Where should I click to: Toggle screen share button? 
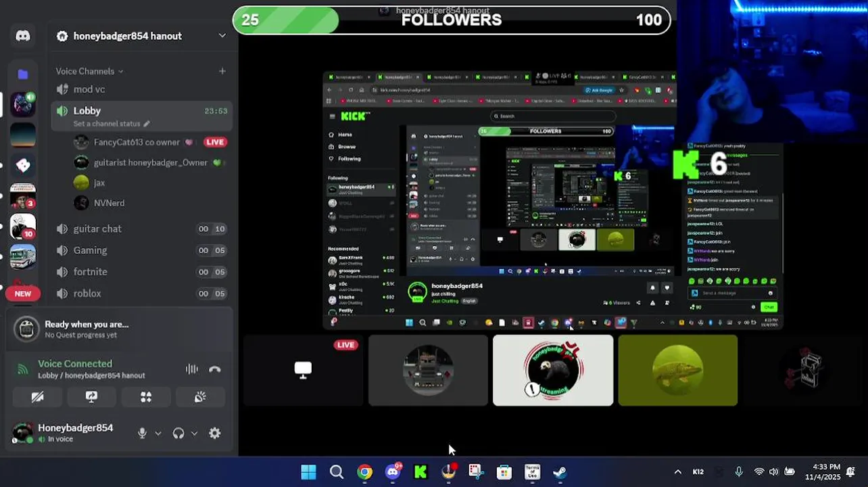pos(92,397)
